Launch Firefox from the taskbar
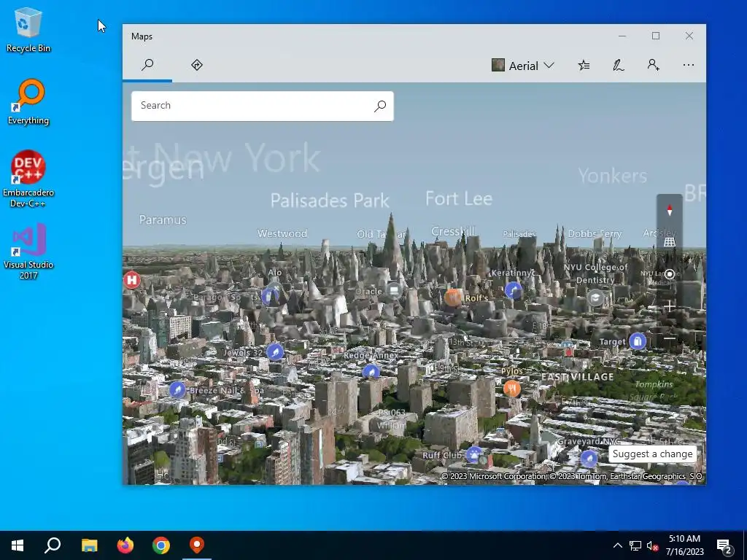Viewport: 747px width, 560px height. pos(125,545)
